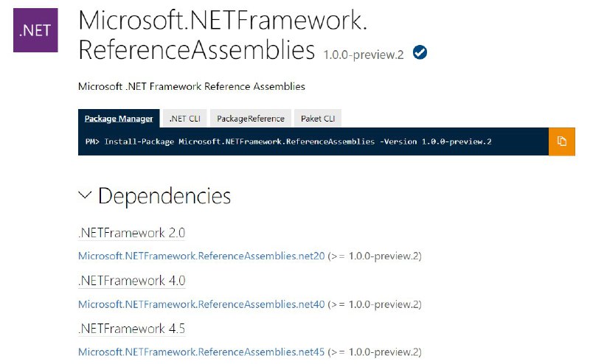Select the Package Manager tab
590x364 pixels.
pos(119,119)
